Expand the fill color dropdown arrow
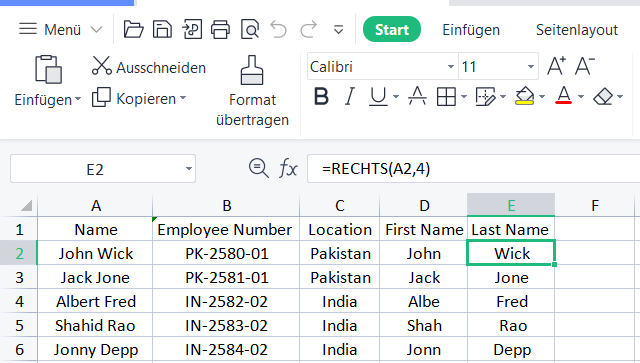Screen dimensions: 640x363 542,97
